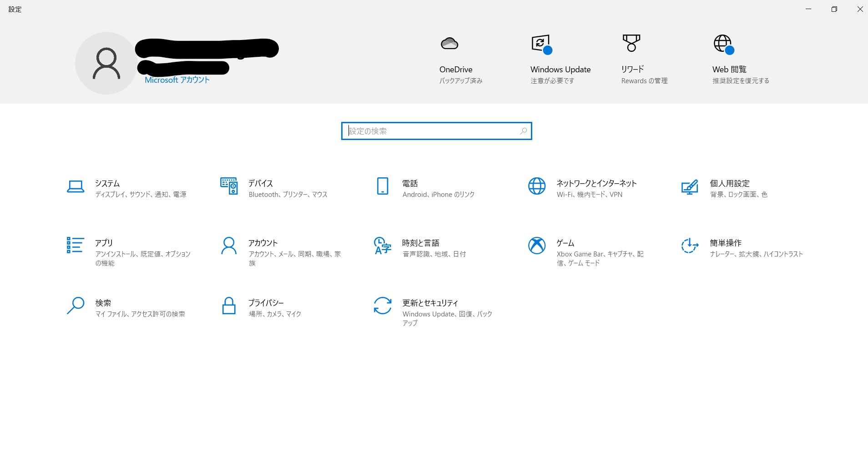Click the Windows Update label
The height and width of the screenshot is (462, 868).
coord(560,70)
